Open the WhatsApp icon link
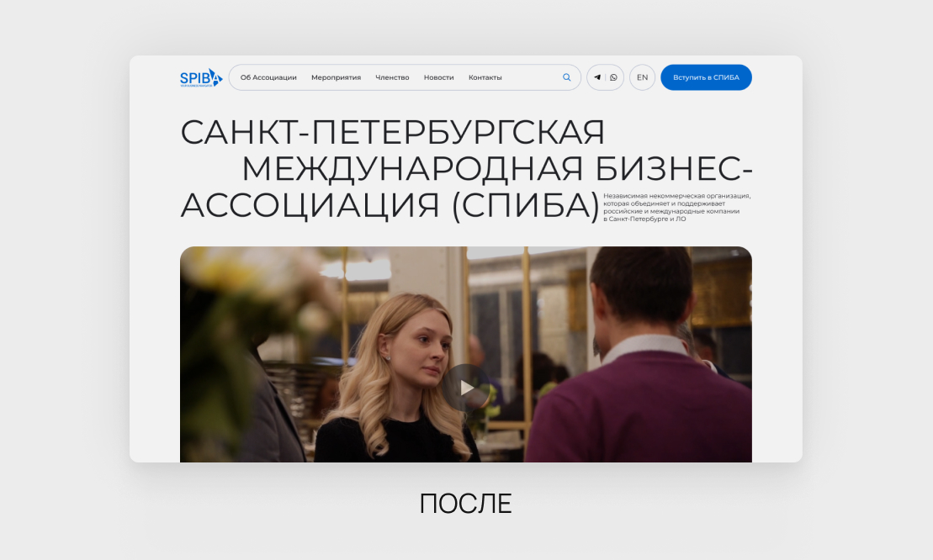The width and height of the screenshot is (933, 560). 613,77
